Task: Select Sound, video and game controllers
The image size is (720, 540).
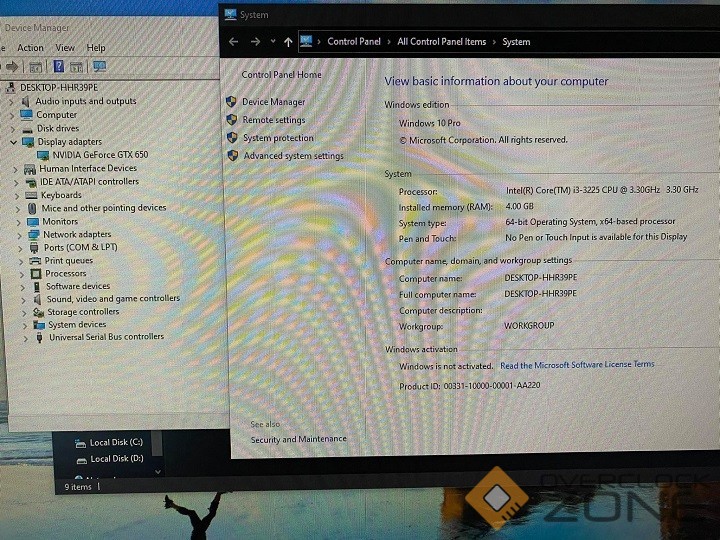Action: [x=113, y=298]
